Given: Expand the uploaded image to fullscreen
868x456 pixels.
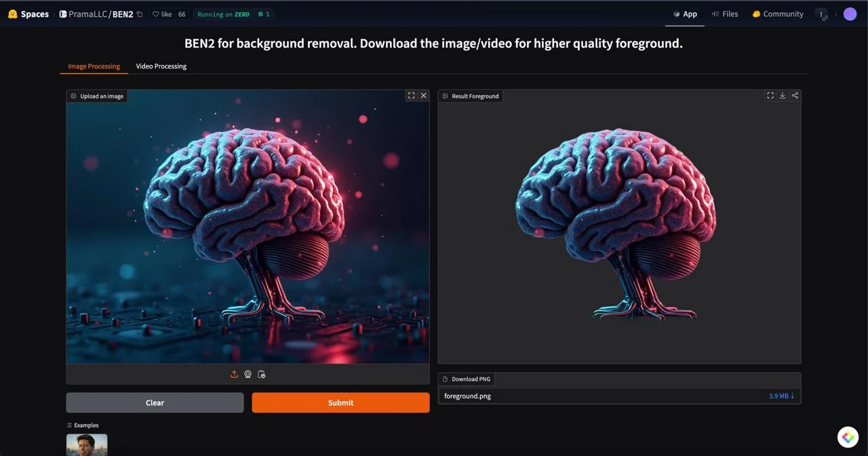Looking at the screenshot, I should click(x=411, y=96).
